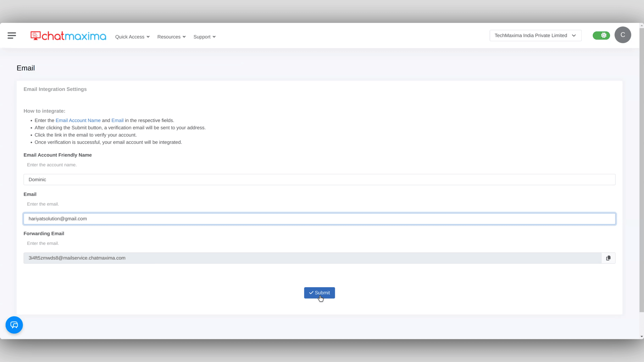644x362 pixels.
Task: Click the scrollbar up arrow
Action: pos(641,25)
